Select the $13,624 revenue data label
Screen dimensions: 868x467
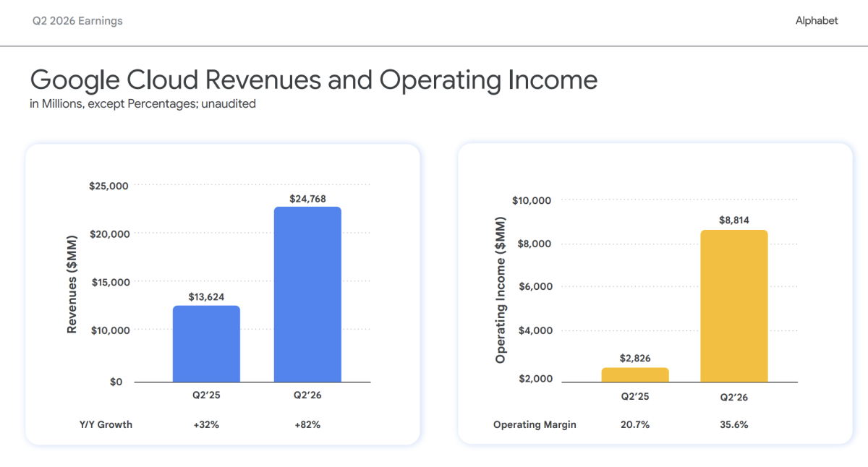coord(207,297)
